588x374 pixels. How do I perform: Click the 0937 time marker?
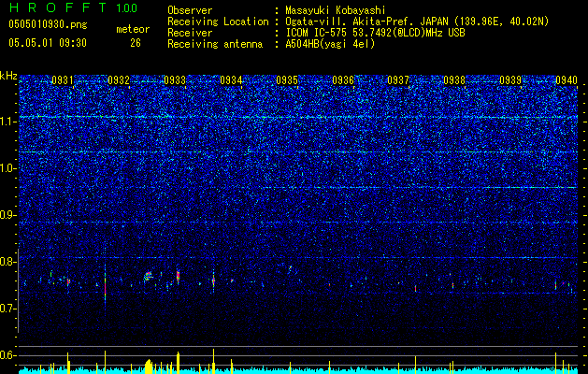398,80
